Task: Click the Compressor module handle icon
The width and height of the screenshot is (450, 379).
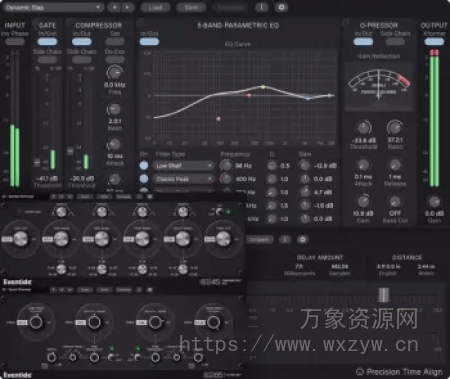Action: (x=69, y=22)
